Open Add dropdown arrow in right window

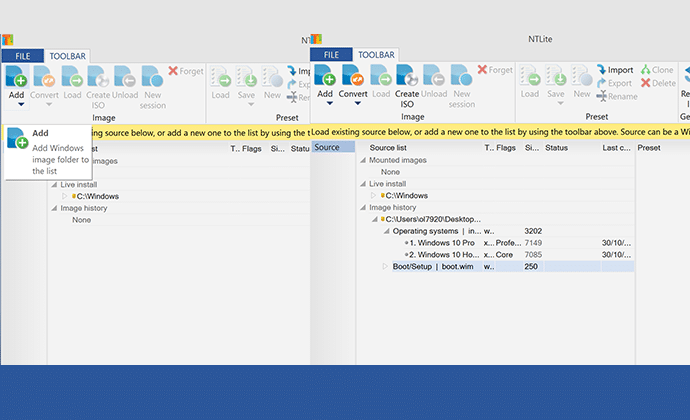pos(330,103)
